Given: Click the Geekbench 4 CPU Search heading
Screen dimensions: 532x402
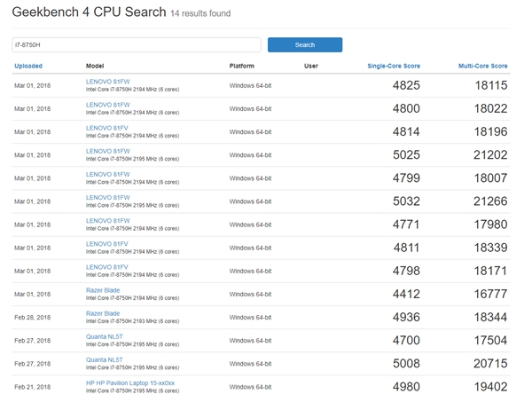Looking at the screenshot, I should [89, 12].
